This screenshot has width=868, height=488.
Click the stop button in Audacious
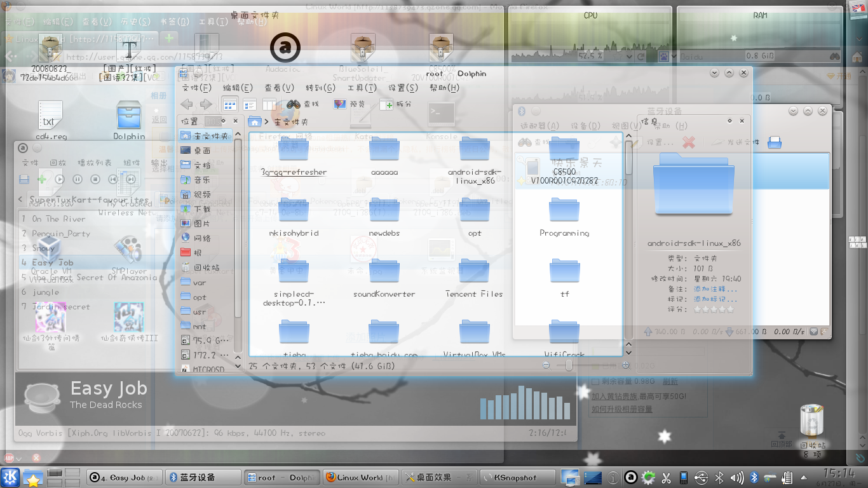tap(95, 179)
